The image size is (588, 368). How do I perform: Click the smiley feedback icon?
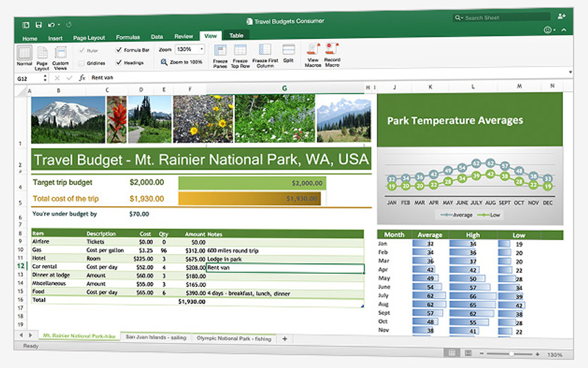coord(548,29)
